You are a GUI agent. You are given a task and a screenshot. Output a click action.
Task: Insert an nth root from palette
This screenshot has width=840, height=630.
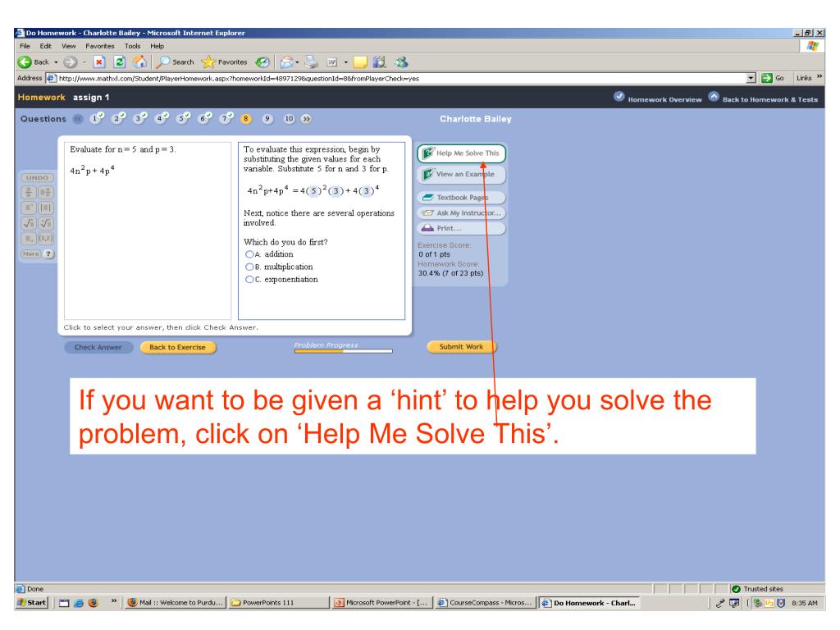coord(46,223)
